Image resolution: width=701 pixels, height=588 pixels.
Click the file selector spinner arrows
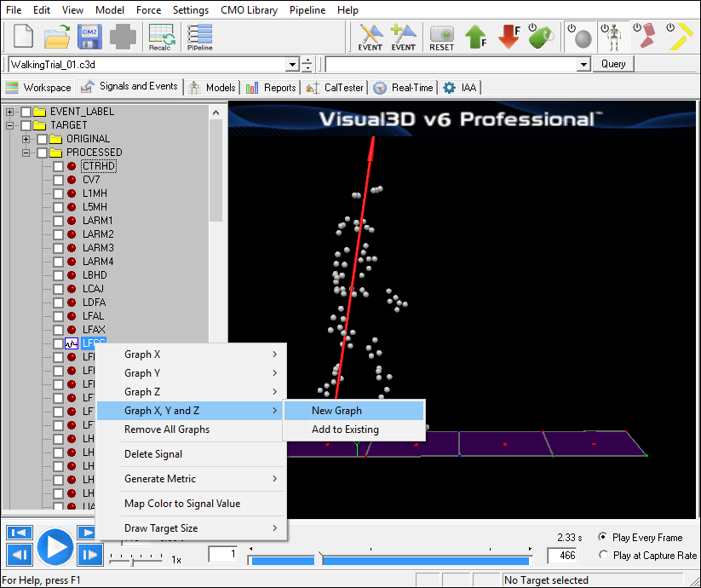click(x=307, y=65)
